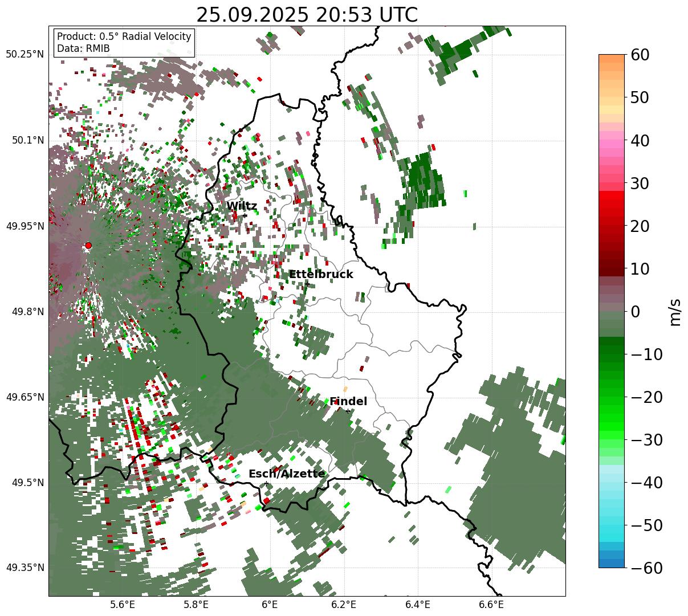Click the 49.95°N latitude tick label
This screenshot has width=688, height=616.
point(25,226)
